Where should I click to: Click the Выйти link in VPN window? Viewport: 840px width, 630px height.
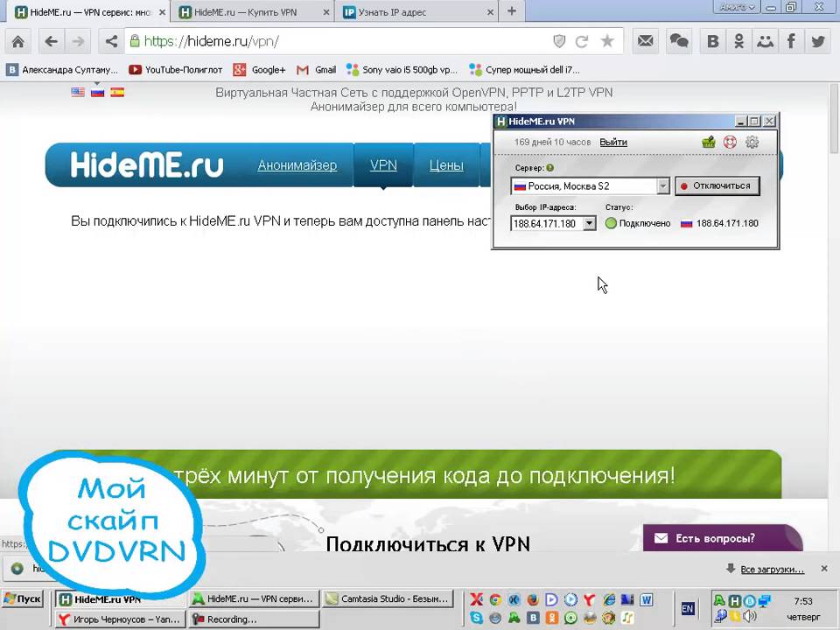[613, 142]
